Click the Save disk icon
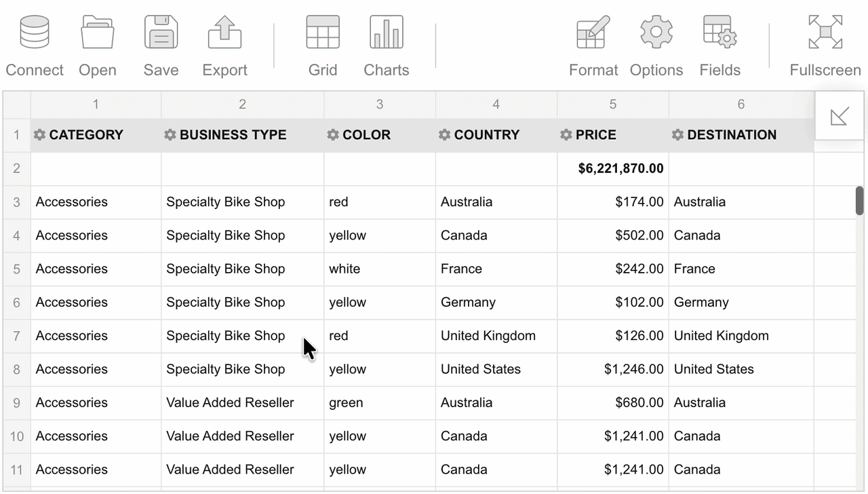This screenshot has width=868, height=494. (x=161, y=33)
